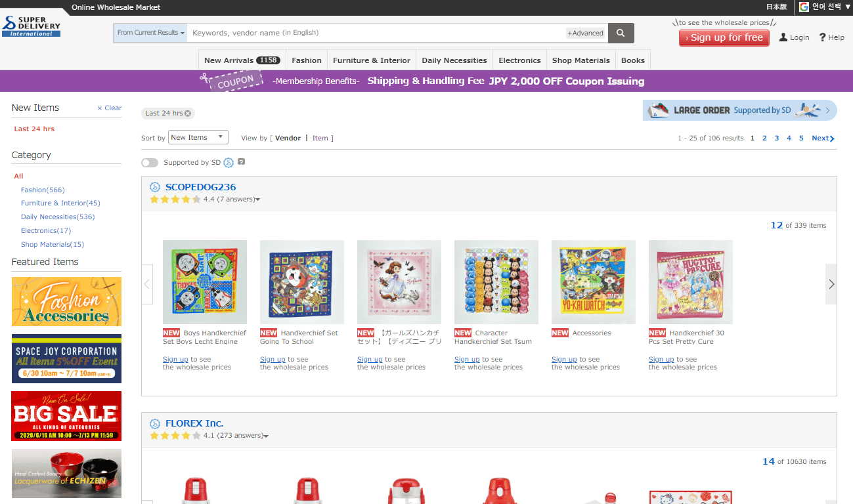Click the Supported by SD help icon

(241, 162)
